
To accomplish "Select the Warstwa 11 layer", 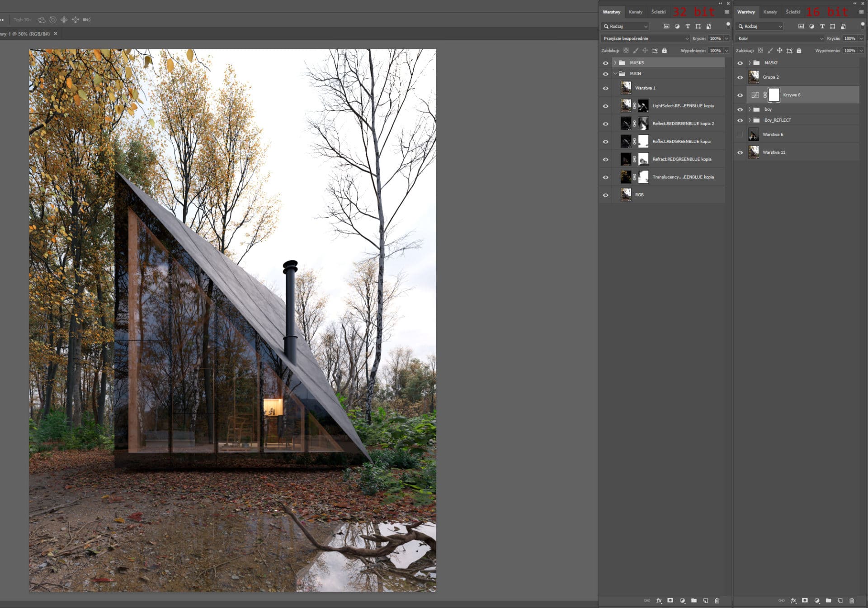I will [796, 152].
